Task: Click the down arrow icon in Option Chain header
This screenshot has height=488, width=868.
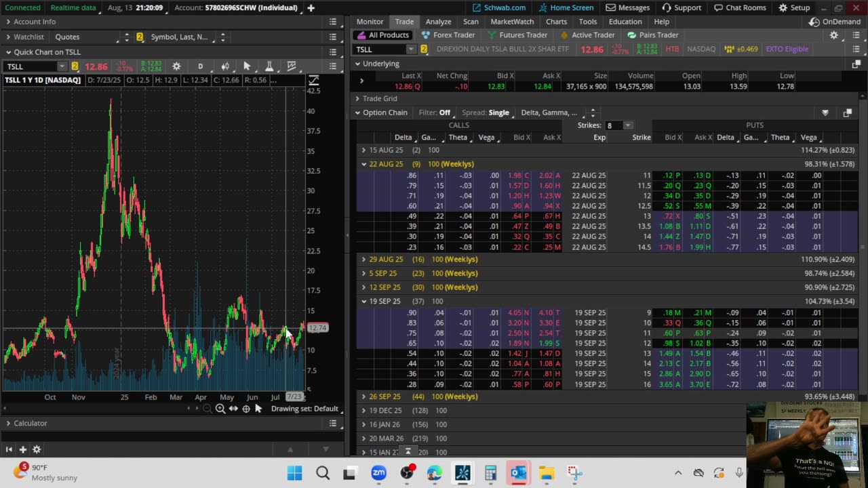Action: click(x=825, y=113)
